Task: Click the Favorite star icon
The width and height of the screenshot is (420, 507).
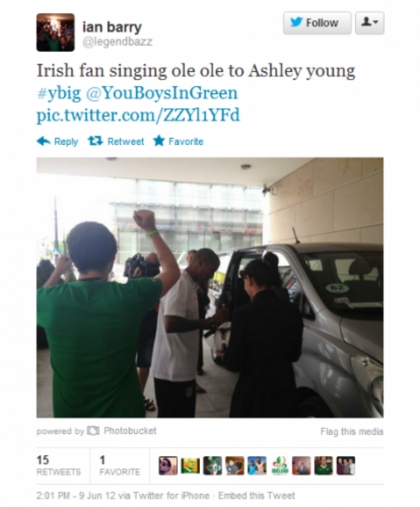Action: [159, 141]
